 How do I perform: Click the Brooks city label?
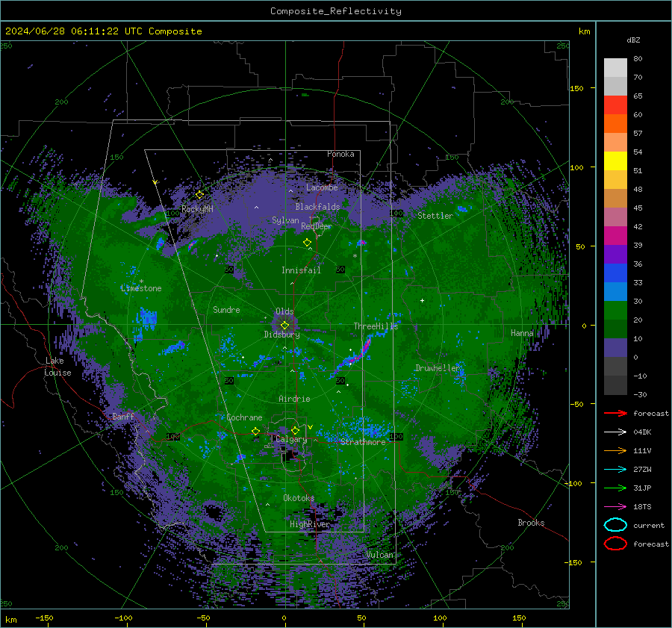[531, 523]
